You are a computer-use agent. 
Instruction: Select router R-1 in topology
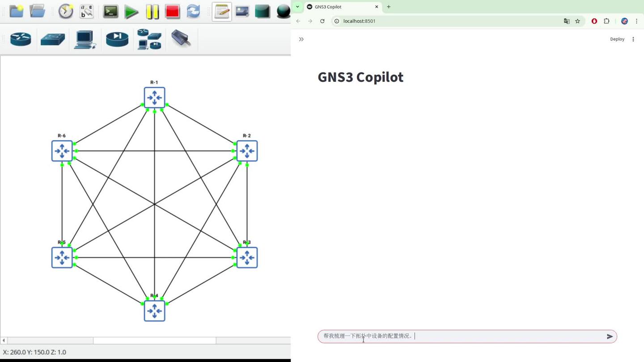click(154, 97)
